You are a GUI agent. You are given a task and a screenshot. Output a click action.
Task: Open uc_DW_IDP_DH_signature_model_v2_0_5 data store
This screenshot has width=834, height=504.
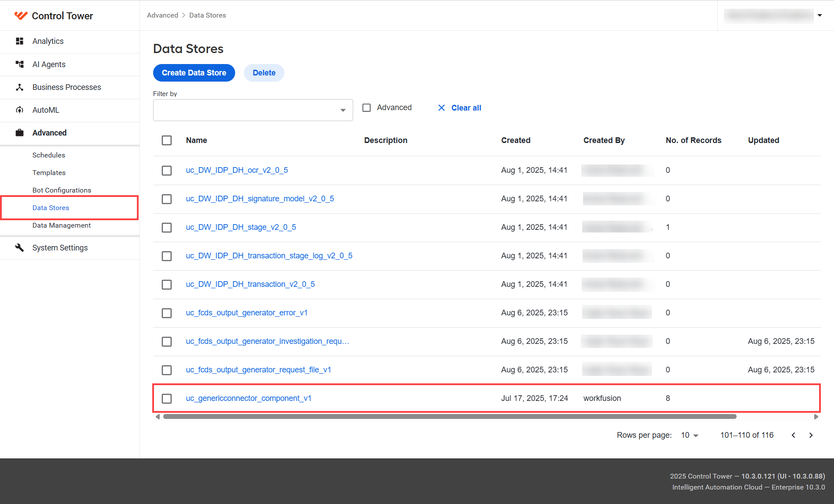pyautogui.click(x=260, y=199)
